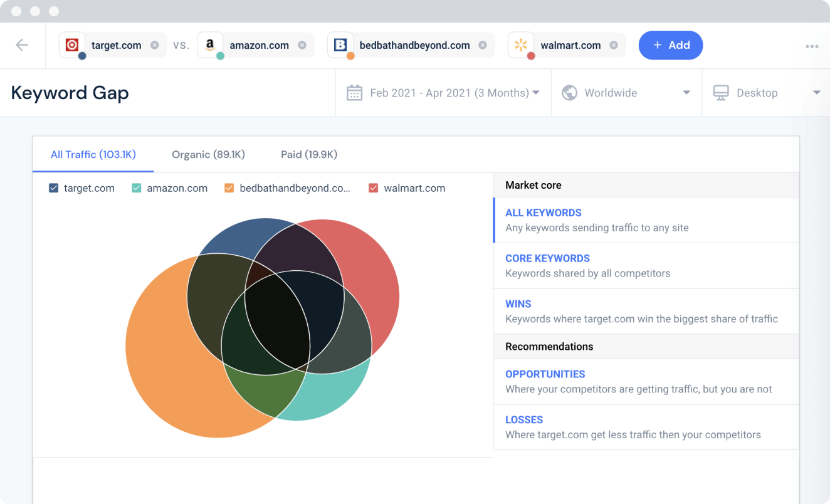Click the back arrow icon
Image resolution: width=830 pixels, height=504 pixels.
click(x=22, y=45)
